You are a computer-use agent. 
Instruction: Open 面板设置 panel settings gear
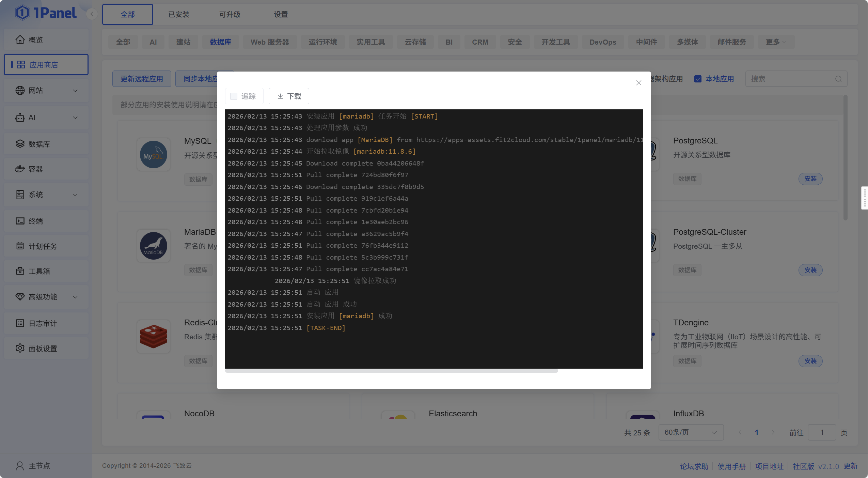tap(20, 348)
